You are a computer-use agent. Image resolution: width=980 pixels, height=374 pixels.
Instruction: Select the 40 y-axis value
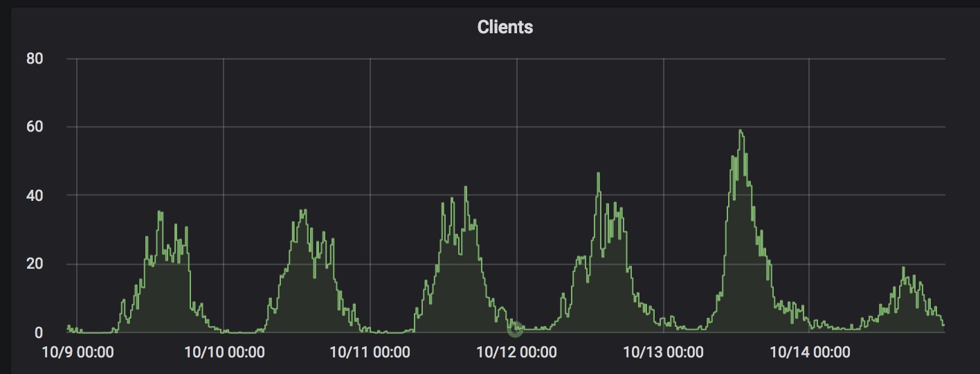click(x=35, y=195)
